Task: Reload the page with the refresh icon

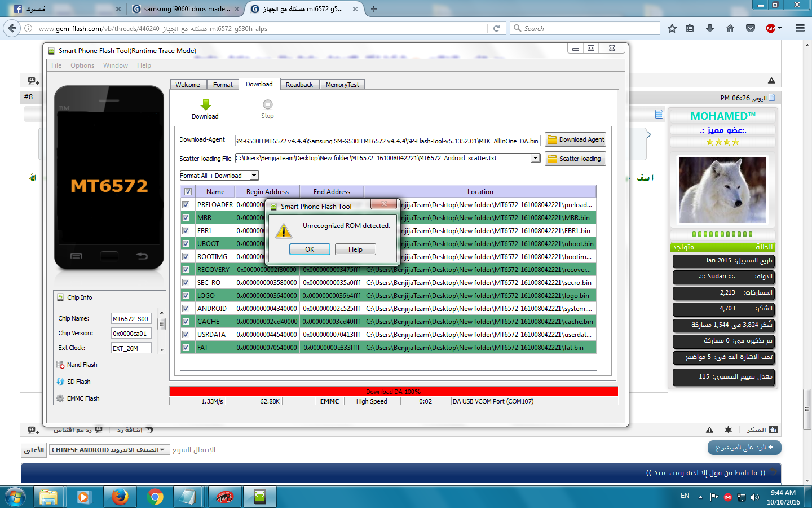Action: pos(497,28)
